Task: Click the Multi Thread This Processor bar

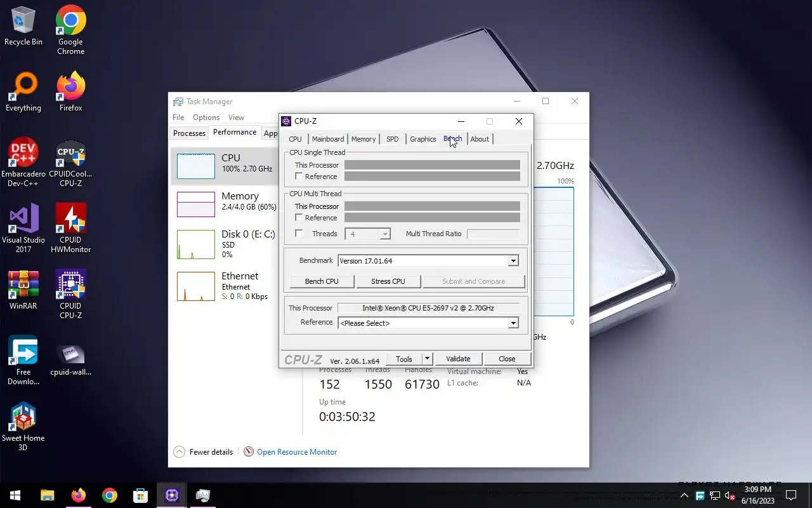Action: tap(432, 206)
